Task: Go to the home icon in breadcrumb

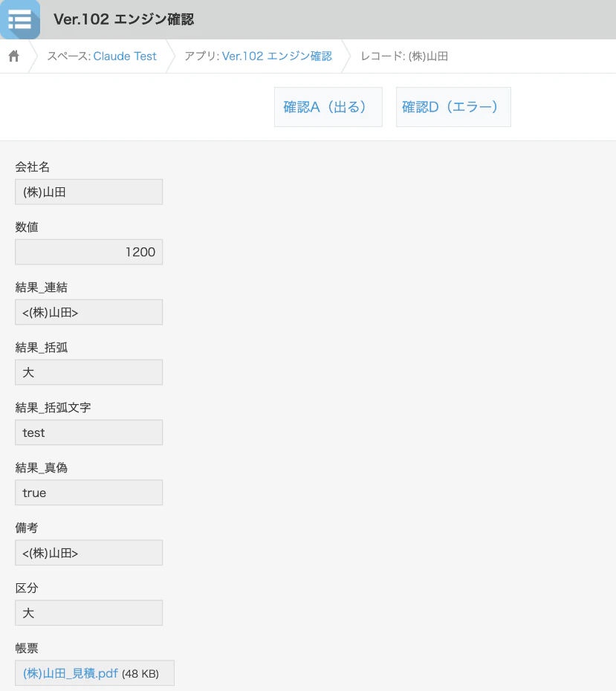Action: (x=14, y=56)
